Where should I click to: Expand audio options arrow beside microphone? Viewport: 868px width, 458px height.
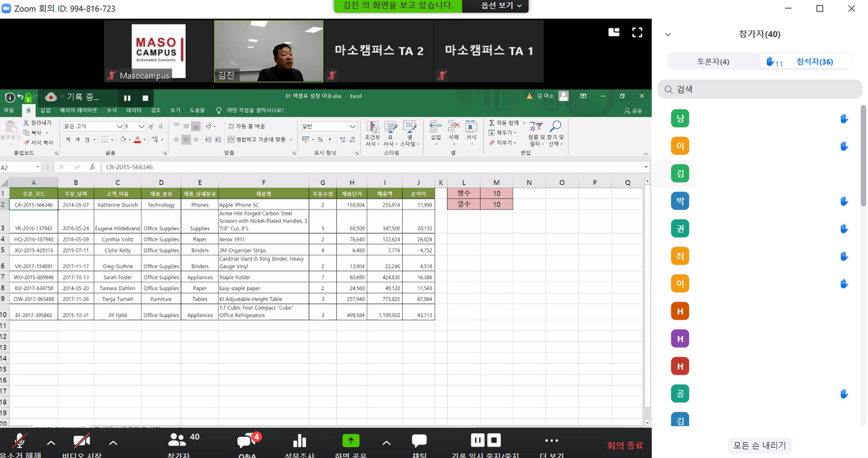pos(51,443)
